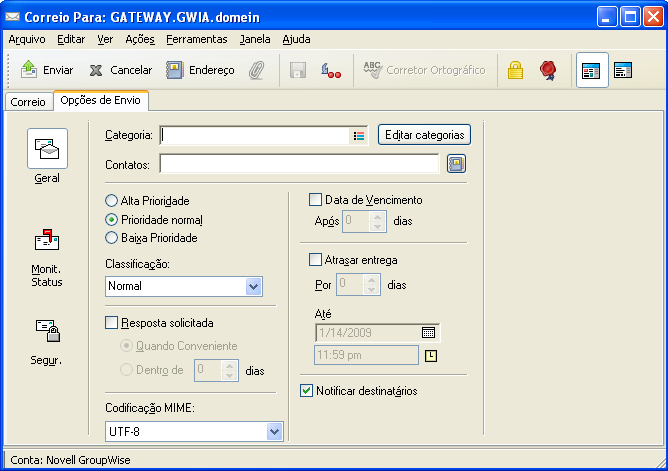
Task: Select Baixa Prioridade radio button
Action: 111,238
